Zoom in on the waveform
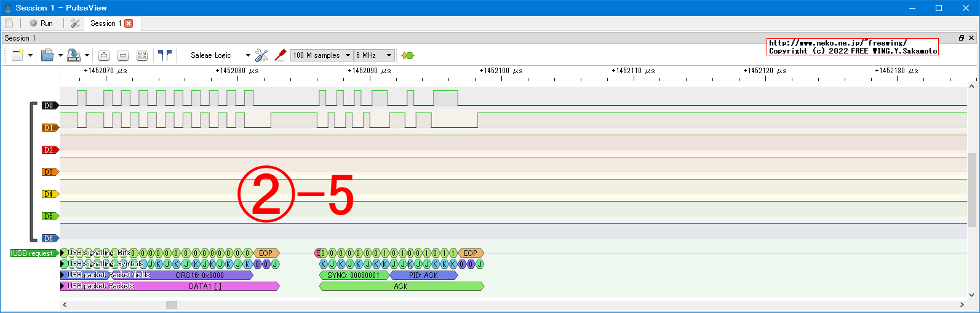This screenshot has width=980, height=313. [104, 55]
